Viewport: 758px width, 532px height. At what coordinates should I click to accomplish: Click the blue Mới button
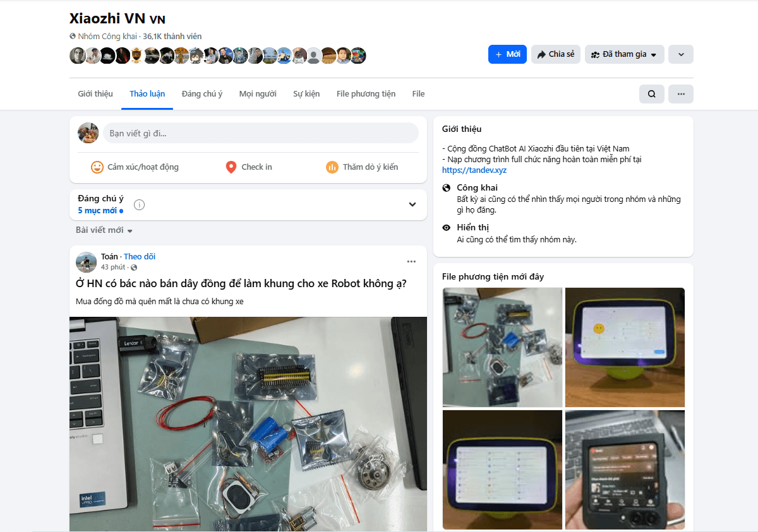(x=507, y=54)
